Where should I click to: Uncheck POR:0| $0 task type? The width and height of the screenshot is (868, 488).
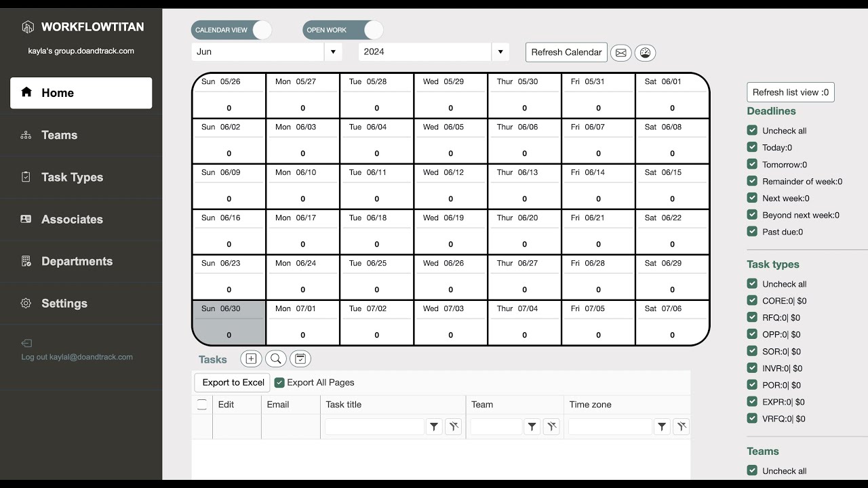click(752, 385)
